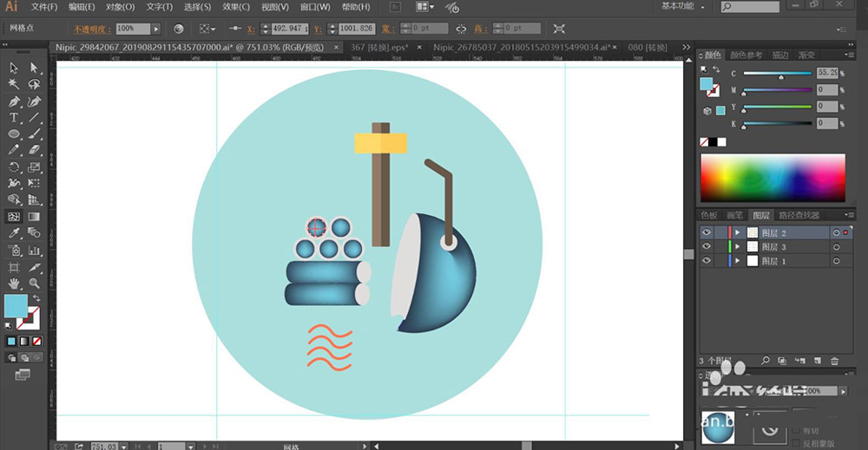The height and width of the screenshot is (450, 868).
Task: Click the delete layer trash icon
Action: [x=835, y=360]
